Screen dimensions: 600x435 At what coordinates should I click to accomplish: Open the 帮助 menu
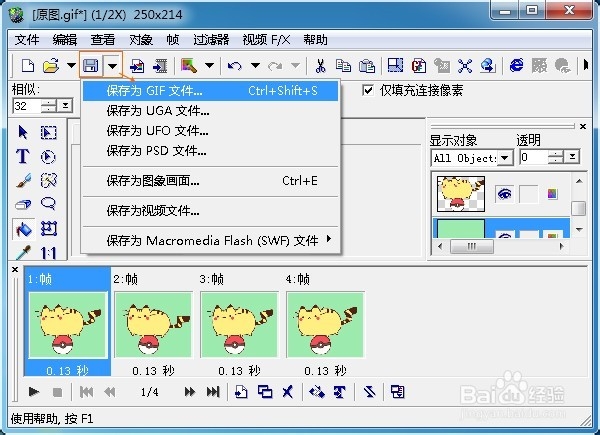point(315,40)
